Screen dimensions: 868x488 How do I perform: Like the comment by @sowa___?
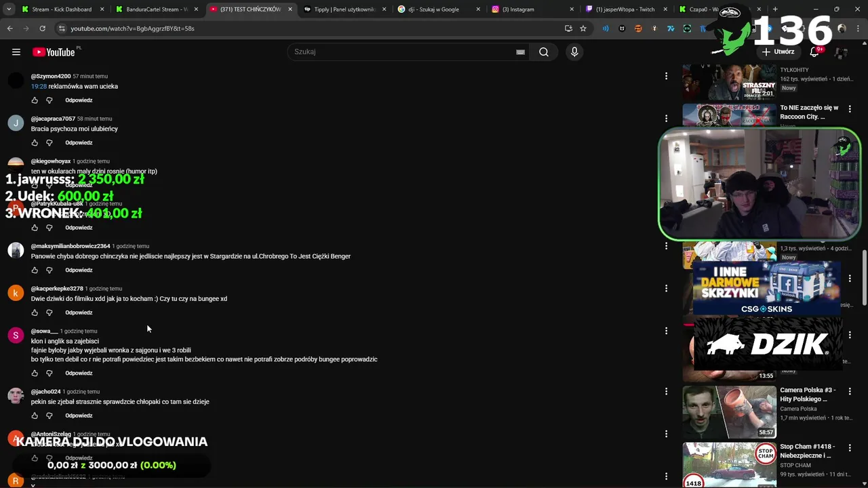(35, 373)
